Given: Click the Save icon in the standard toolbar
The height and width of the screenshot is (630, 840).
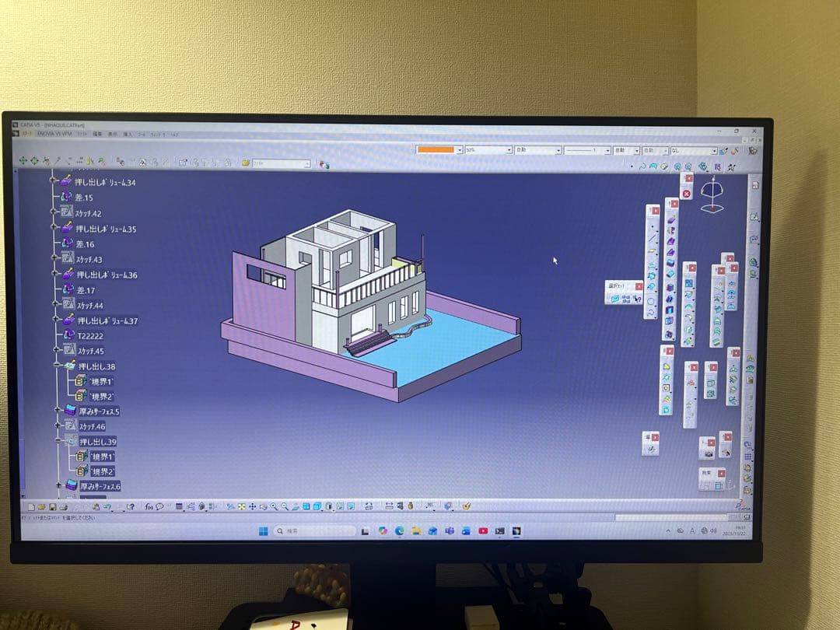Looking at the screenshot, I should pos(51,505).
